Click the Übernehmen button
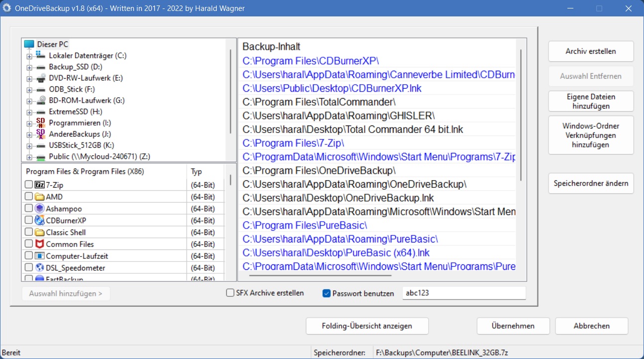This screenshot has height=359, width=644. [x=513, y=326]
